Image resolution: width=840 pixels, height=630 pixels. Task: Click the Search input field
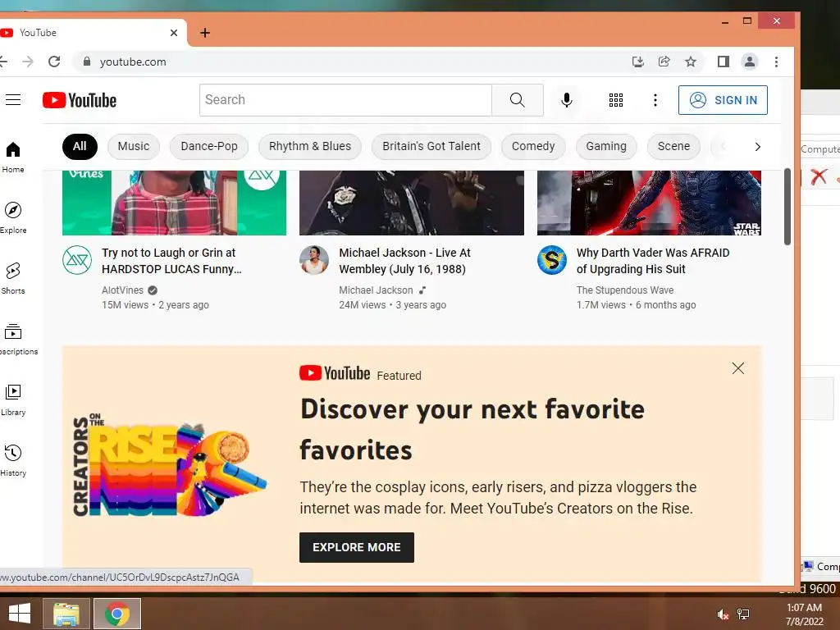pos(345,99)
